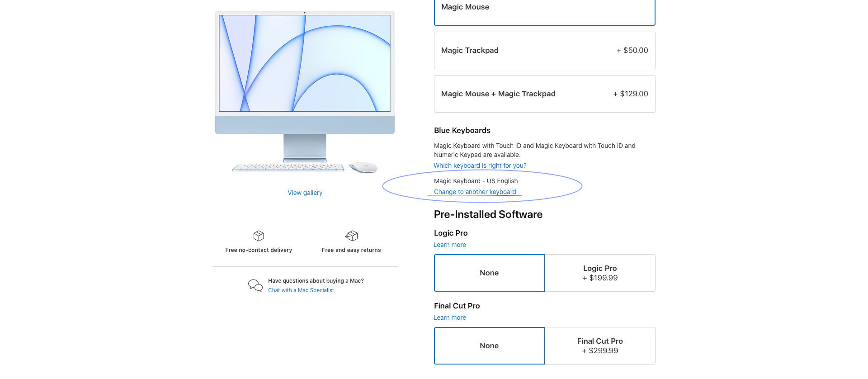This screenshot has width=868, height=379.
Task: Click the free and easy returns box icon
Action: coord(351,236)
